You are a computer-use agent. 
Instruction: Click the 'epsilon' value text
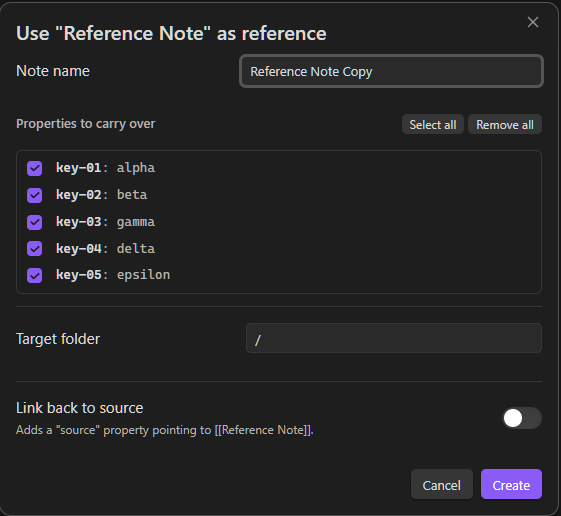[143, 275]
